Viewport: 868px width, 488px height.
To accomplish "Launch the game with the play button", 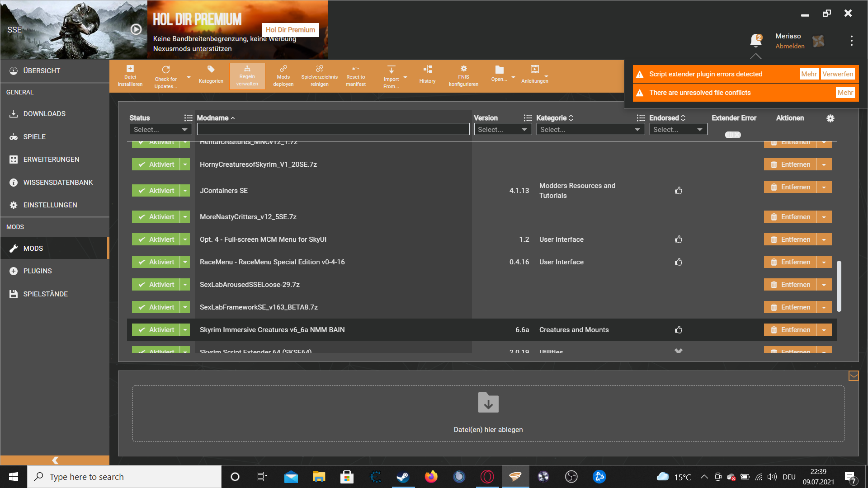I will click(x=136, y=29).
